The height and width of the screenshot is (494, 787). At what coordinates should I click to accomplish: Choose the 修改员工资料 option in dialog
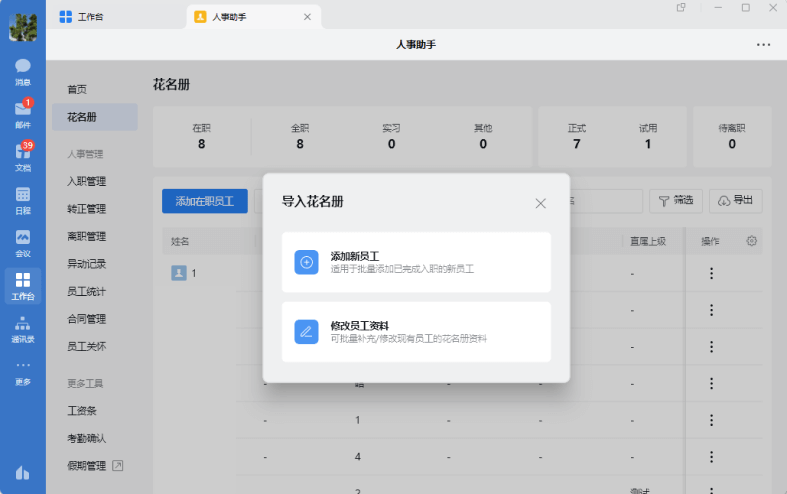point(416,332)
